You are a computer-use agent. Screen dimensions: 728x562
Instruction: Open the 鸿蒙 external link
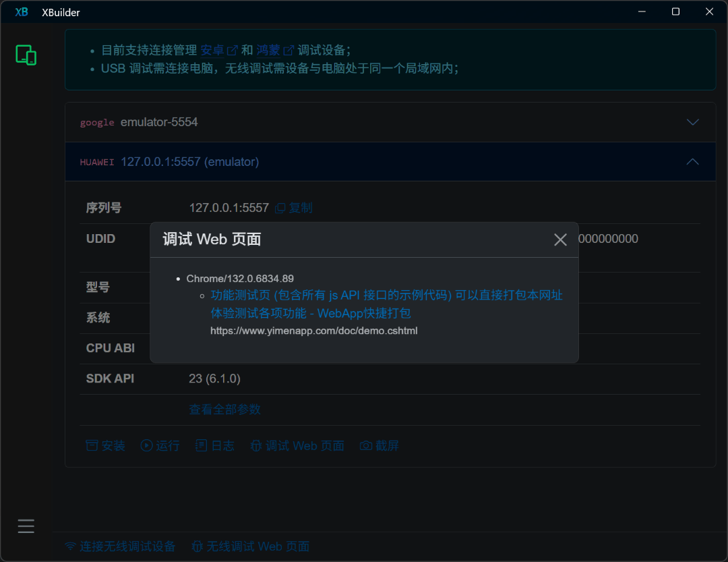click(x=275, y=50)
